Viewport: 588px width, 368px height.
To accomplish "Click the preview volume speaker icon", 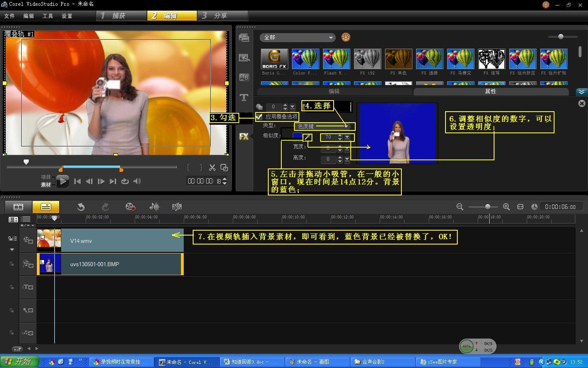I will point(137,181).
